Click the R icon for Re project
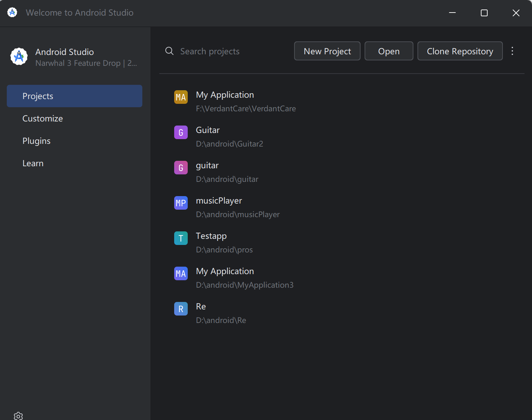The width and height of the screenshot is (532, 420). (x=181, y=309)
